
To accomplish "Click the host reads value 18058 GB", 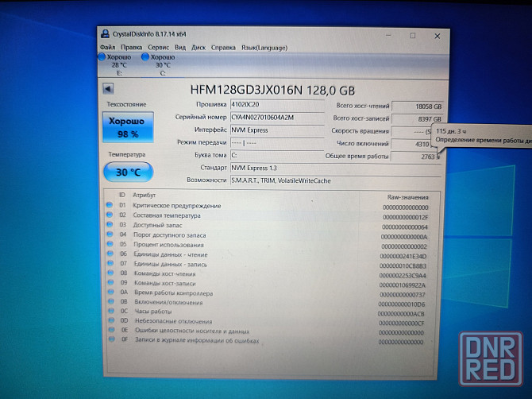I will pyautogui.click(x=417, y=107).
